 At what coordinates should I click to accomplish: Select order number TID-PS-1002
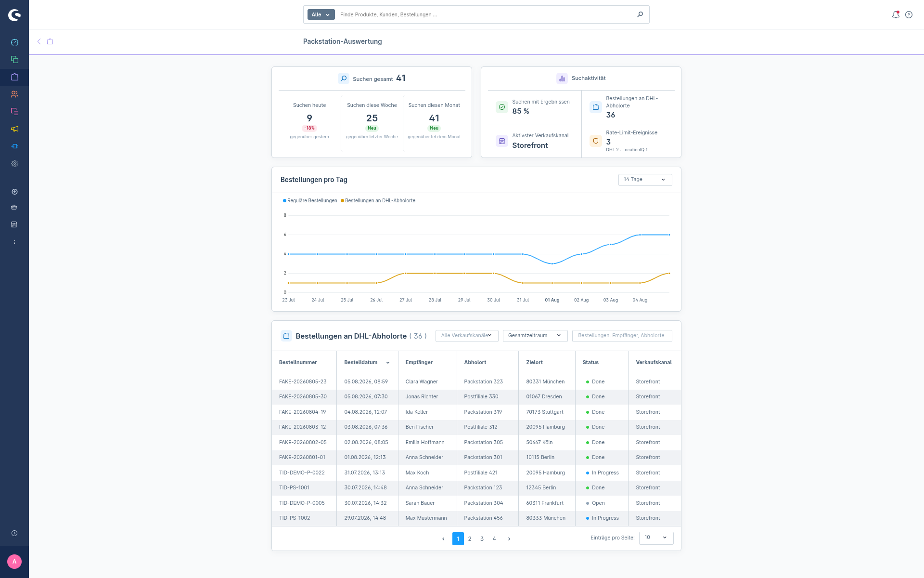pyautogui.click(x=295, y=518)
